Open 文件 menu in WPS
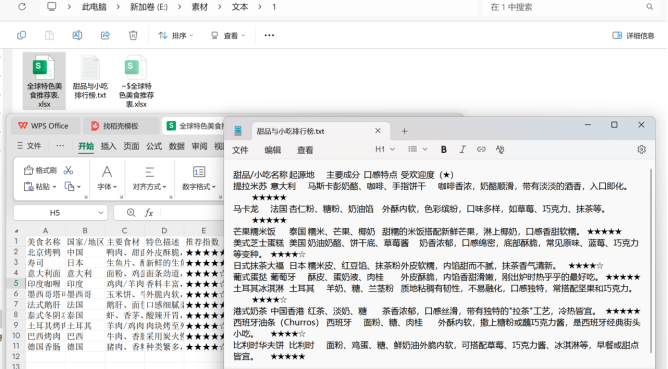The height and width of the screenshot is (369, 668). [x=29, y=146]
